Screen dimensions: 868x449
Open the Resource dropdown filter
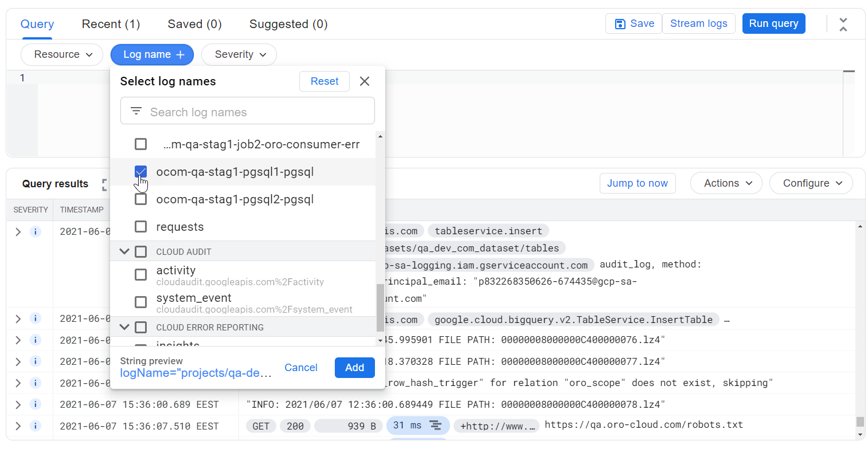click(x=62, y=55)
